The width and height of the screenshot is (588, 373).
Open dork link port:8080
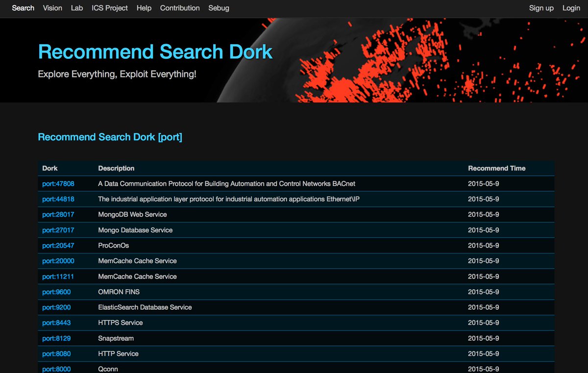[x=56, y=353]
